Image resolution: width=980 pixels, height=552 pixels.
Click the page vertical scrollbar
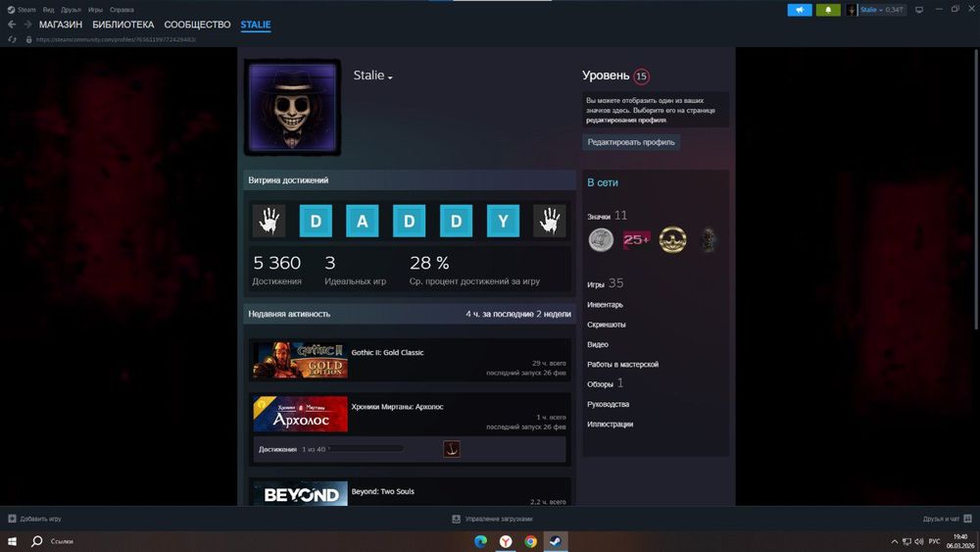point(976,187)
